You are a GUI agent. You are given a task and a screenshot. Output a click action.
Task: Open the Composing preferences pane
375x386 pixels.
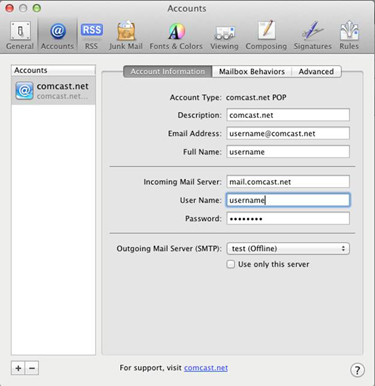[266, 36]
